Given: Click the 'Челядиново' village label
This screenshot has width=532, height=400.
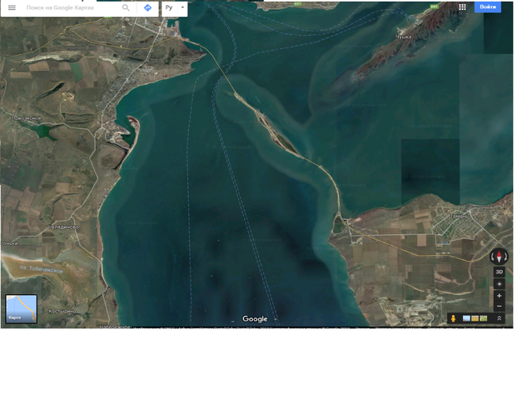Looking at the screenshot, I should (64, 227).
